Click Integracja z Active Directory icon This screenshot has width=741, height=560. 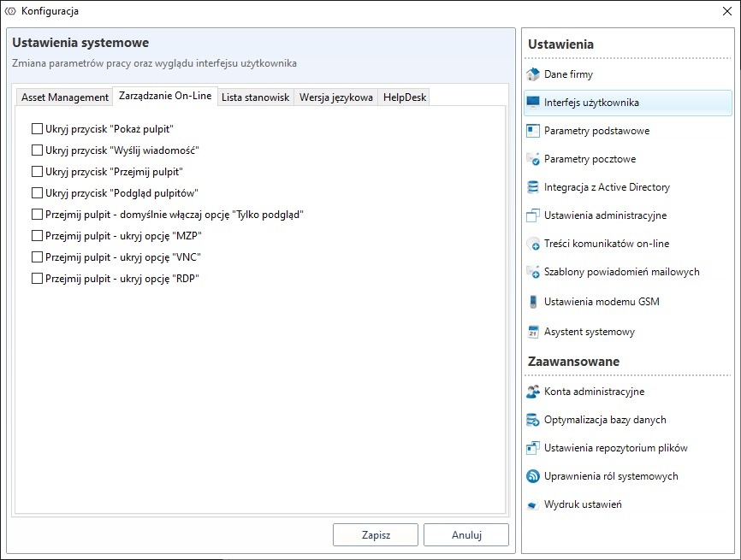[x=533, y=187]
